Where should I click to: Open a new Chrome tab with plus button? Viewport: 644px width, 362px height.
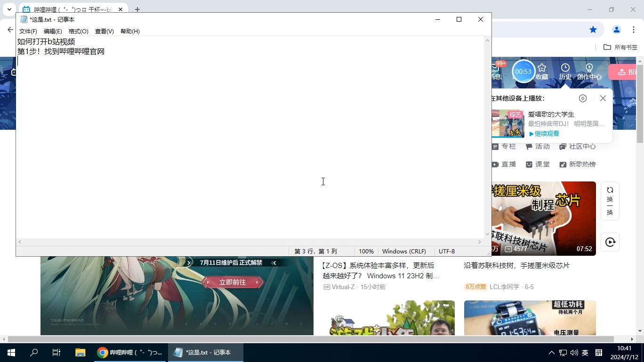tap(137, 9)
